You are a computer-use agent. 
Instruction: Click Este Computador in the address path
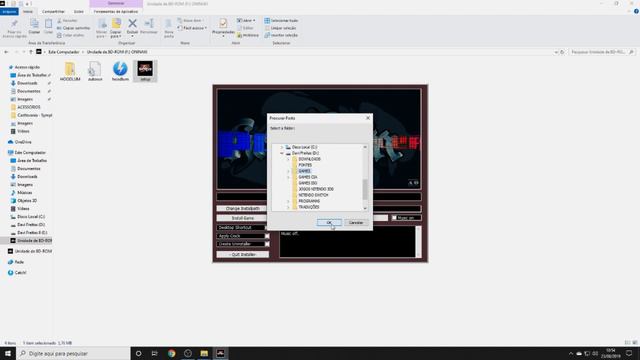pyautogui.click(x=64, y=52)
